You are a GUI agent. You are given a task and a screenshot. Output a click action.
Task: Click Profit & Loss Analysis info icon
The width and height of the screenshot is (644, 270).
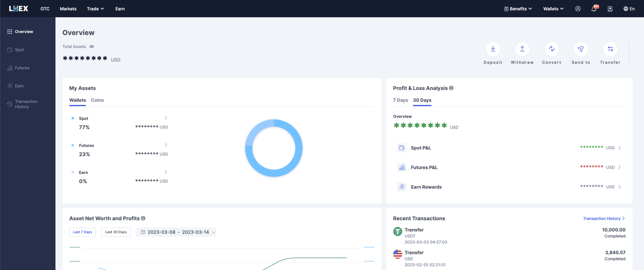[x=451, y=88]
